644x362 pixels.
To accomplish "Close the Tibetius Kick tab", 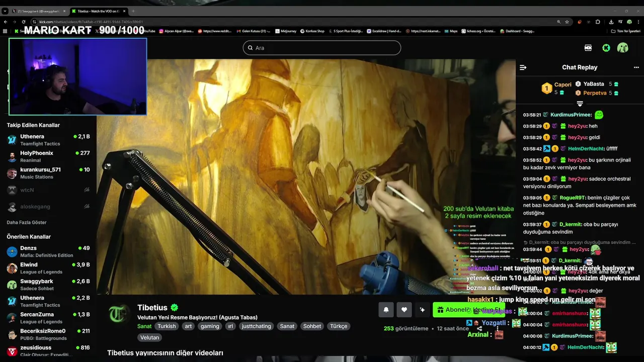I will (x=124, y=11).
